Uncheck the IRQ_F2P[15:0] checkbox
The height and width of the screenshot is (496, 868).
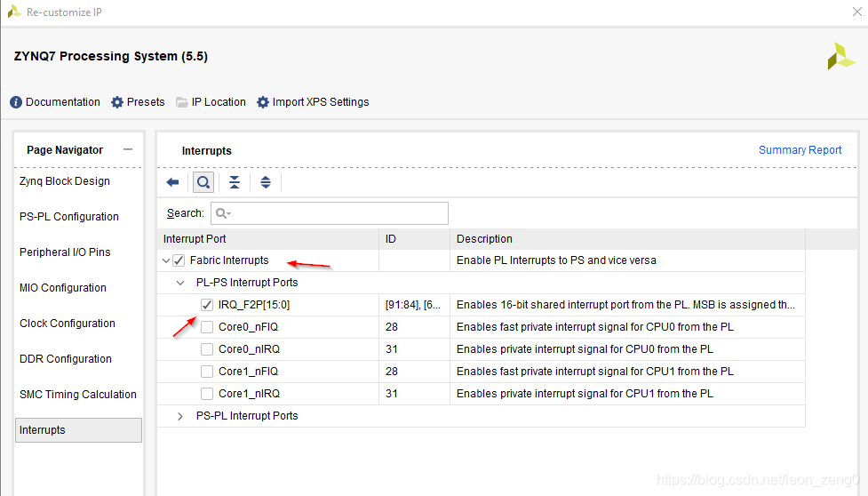pos(207,305)
